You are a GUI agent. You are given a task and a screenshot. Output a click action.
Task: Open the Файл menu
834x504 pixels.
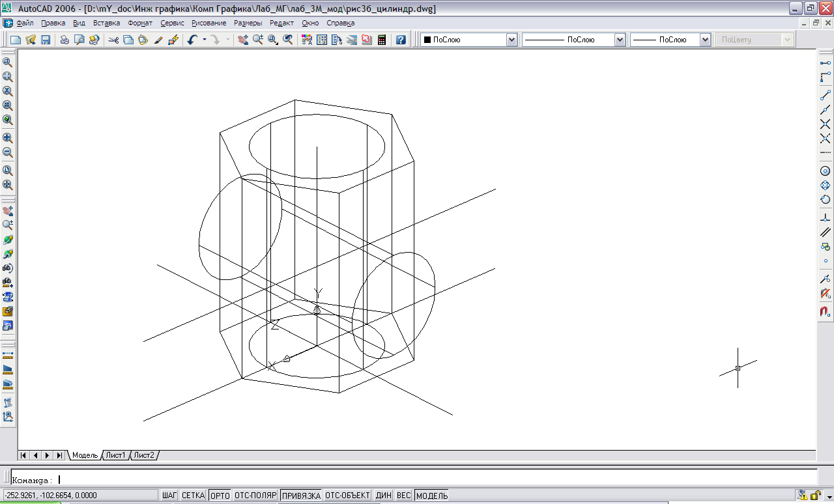point(25,23)
